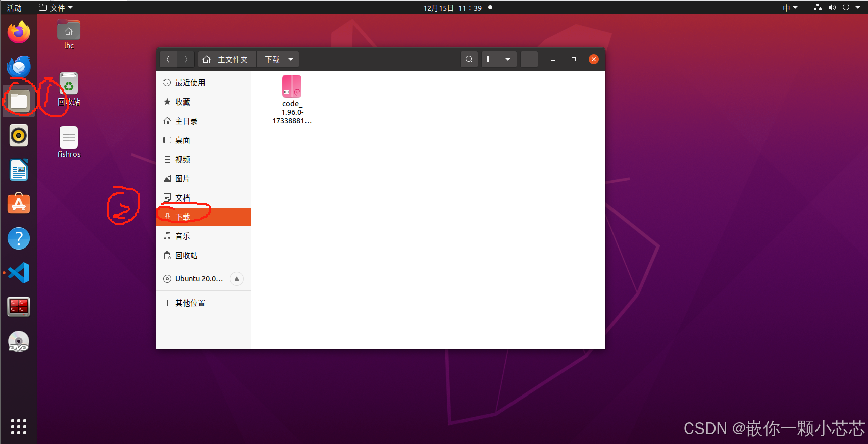The image size is (868, 444).
Task: Open 图片 folder in sidebar
Action: pyautogui.click(x=203, y=179)
